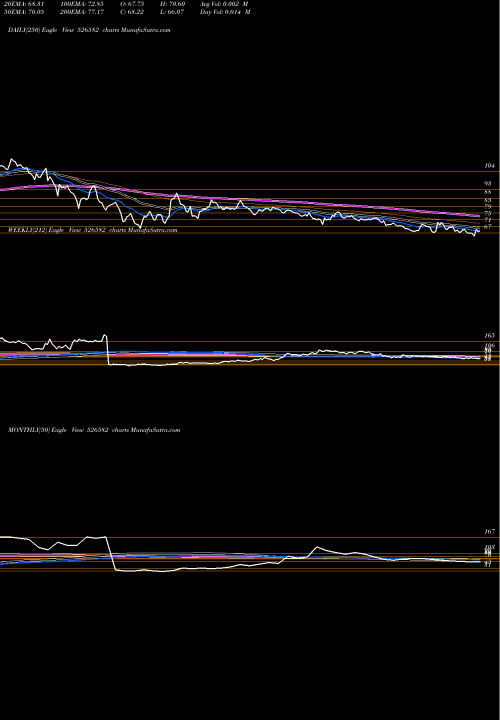
Task: Click the MONTHLY(50) Eagle View chart title
Action: point(94,430)
